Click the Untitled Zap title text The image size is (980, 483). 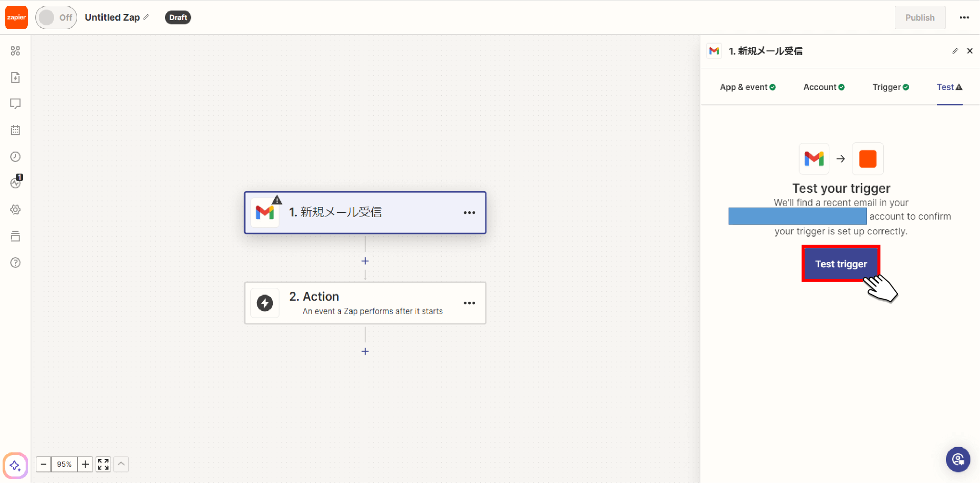click(x=112, y=17)
